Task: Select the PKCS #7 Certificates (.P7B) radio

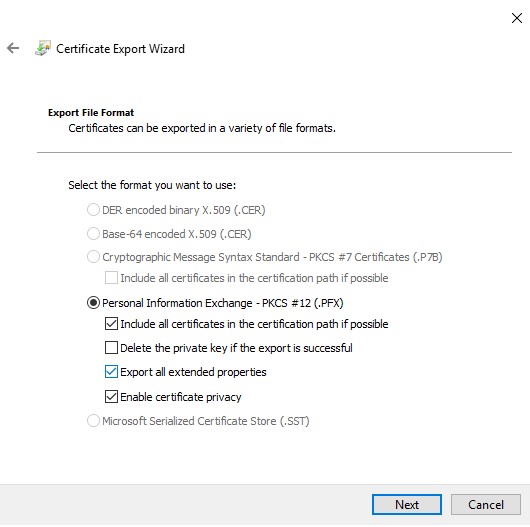Action: (93, 257)
